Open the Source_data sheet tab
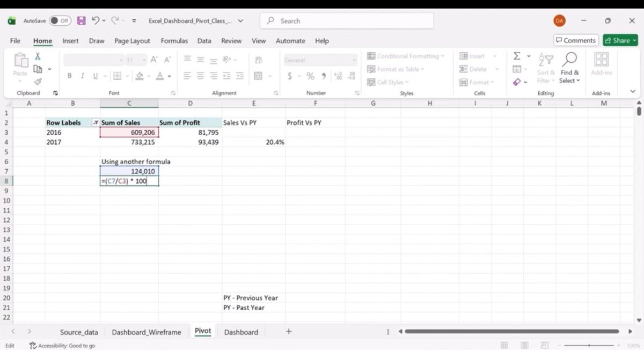 pyautogui.click(x=79, y=332)
